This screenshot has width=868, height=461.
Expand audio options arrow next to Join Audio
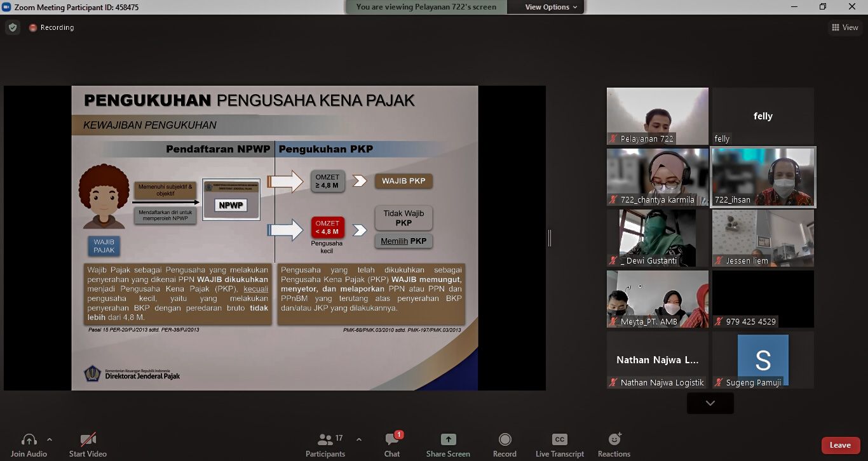point(50,439)
